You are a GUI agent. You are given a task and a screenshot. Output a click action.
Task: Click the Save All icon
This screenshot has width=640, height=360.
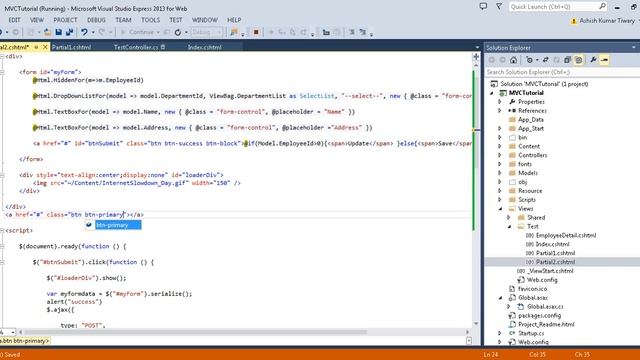click(69, 32)
